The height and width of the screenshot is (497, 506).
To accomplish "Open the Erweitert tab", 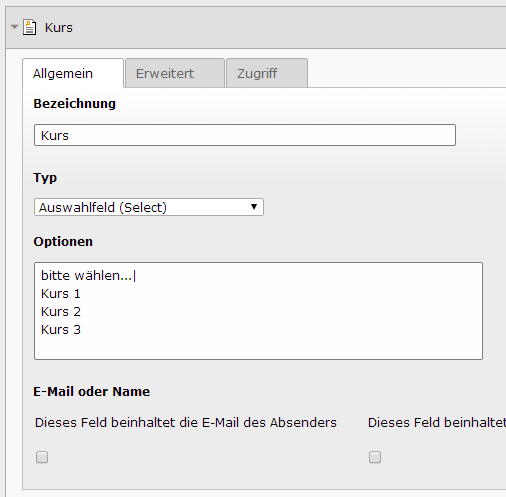I will (x=175, y=73).
